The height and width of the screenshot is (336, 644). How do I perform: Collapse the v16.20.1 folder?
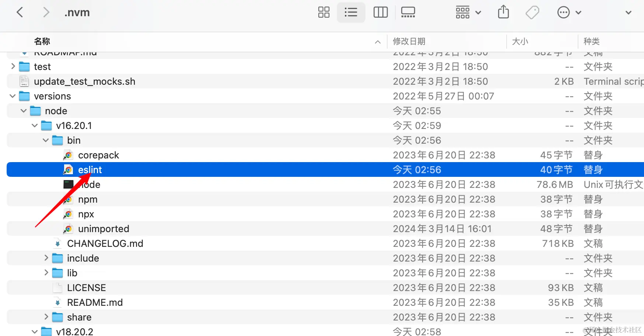(35, 125)
